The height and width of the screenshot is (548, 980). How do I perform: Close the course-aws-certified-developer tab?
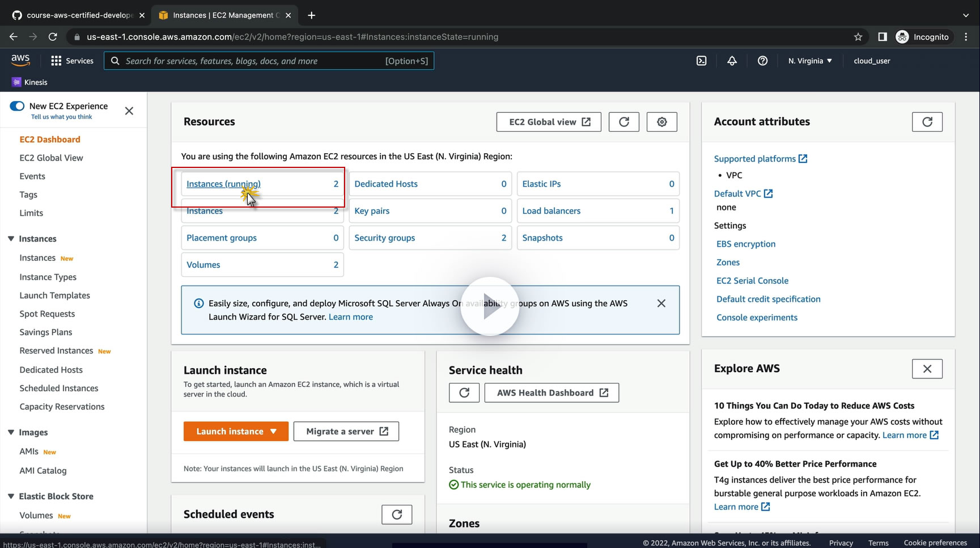coord(142,15)
